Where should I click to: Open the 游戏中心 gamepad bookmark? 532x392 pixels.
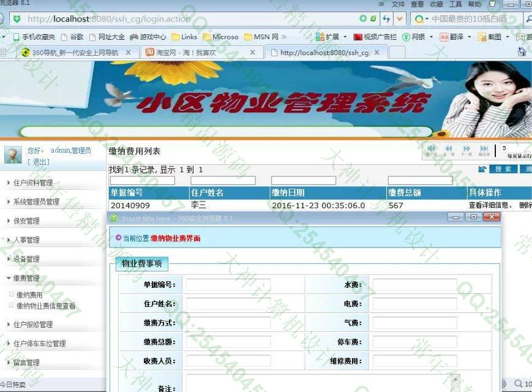(x=148, y=37)
